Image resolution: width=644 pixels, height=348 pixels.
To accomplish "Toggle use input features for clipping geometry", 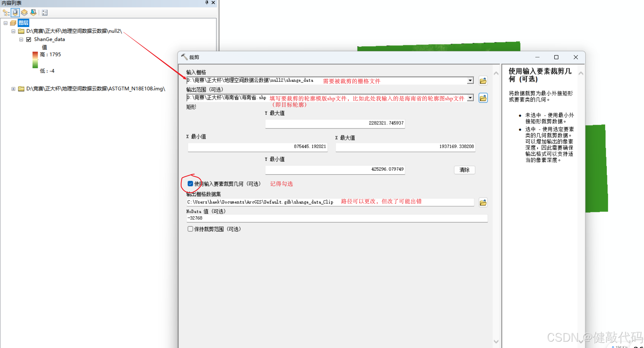I will (190, 183).
